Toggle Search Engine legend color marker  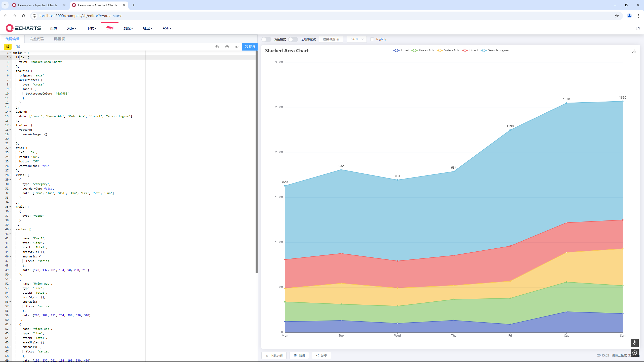(484, 50)
